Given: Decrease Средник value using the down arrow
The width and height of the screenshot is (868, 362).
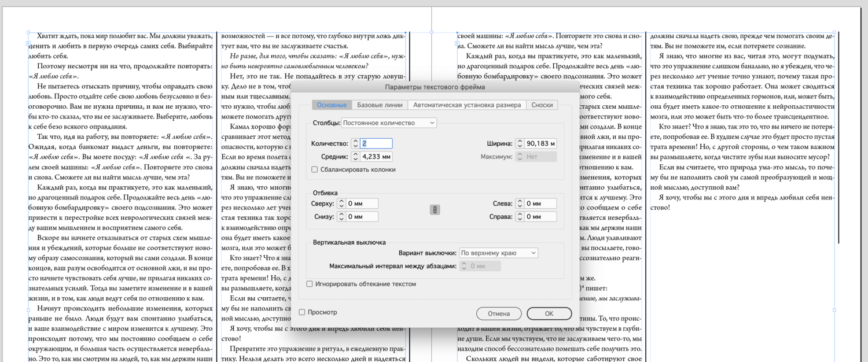Looking at the screenshot, I should click(356, 160).
